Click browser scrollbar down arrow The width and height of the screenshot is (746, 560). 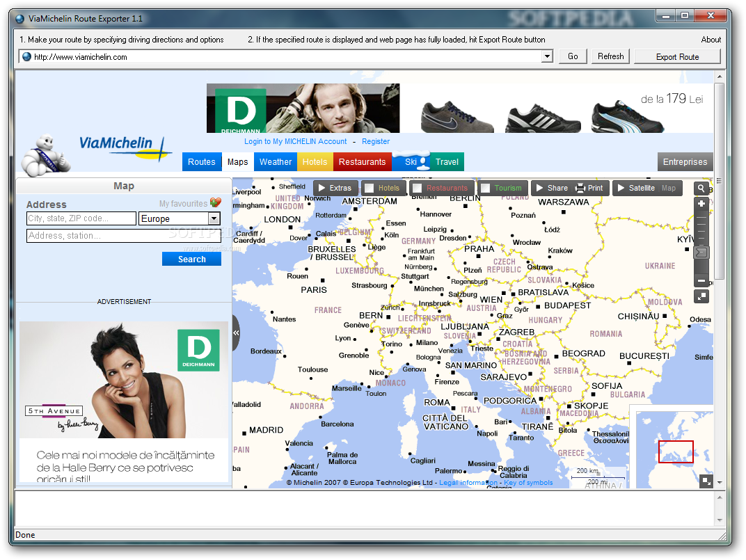pos(720,483)
